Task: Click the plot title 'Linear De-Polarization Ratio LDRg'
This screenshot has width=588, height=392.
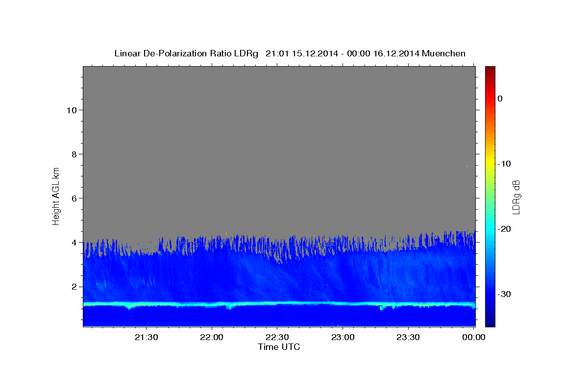Action: tap(186, 53)
